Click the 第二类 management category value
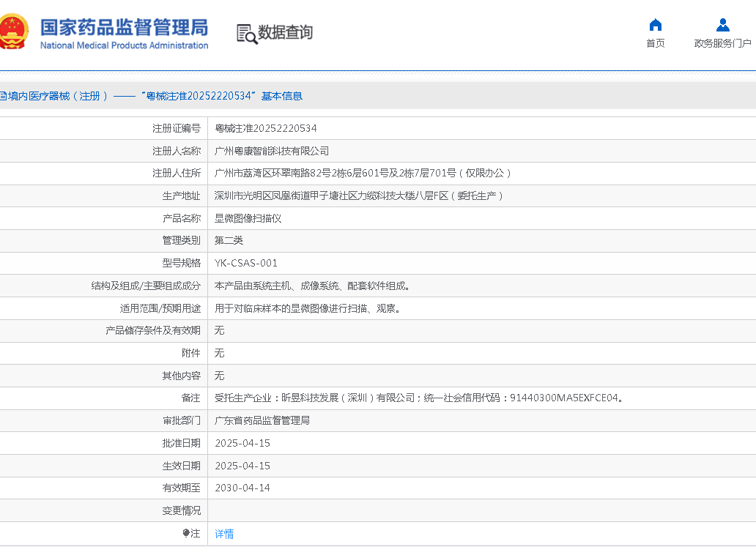756x547 pixels. point(229,240)
